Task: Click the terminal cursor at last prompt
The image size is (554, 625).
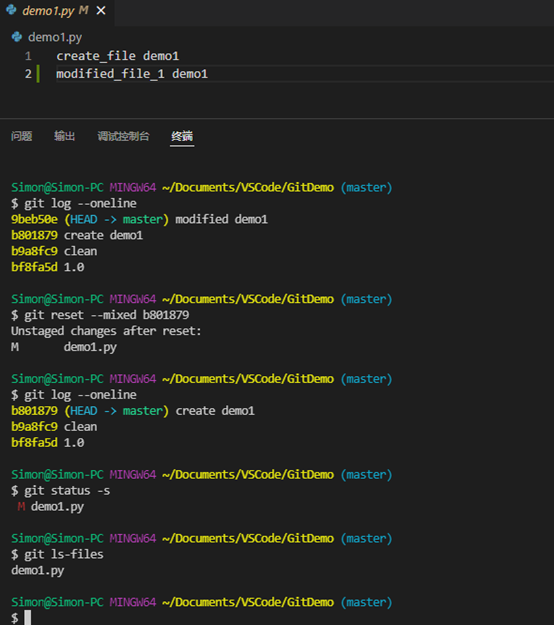Action: click(28, 617)
